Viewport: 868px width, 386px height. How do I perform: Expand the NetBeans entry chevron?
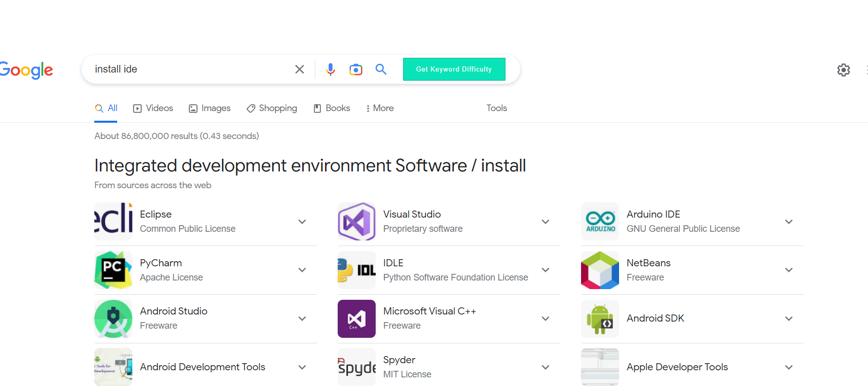[789, 270]
